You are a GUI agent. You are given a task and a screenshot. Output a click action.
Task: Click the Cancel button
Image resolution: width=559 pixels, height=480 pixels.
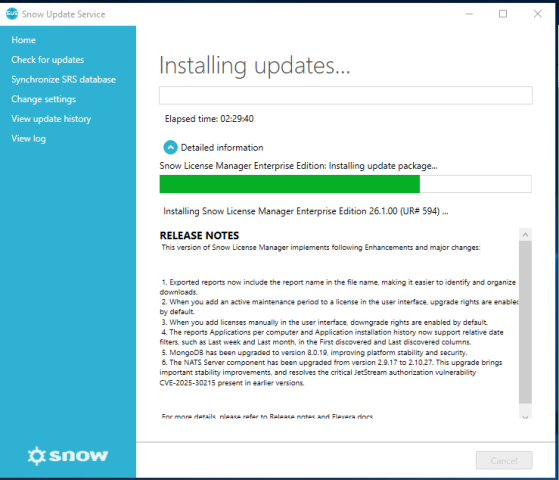point(504,460)
